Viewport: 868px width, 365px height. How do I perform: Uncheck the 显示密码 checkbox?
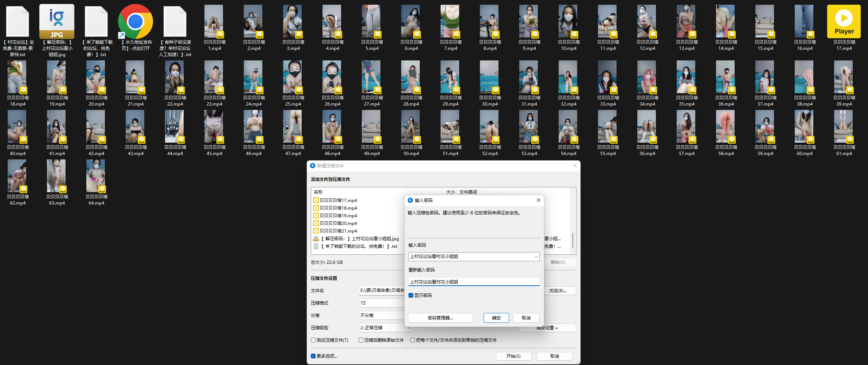pyautogui.click(x=411, y=295)
